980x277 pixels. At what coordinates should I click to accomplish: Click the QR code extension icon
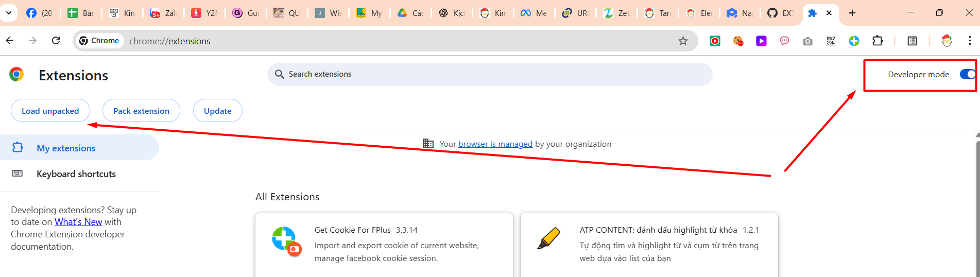point(831,41)
